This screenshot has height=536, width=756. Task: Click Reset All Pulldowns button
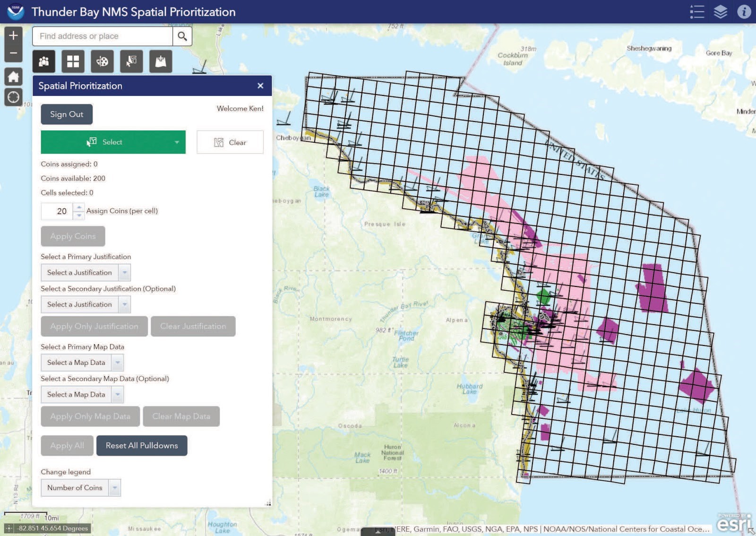(x=142, y=446)
